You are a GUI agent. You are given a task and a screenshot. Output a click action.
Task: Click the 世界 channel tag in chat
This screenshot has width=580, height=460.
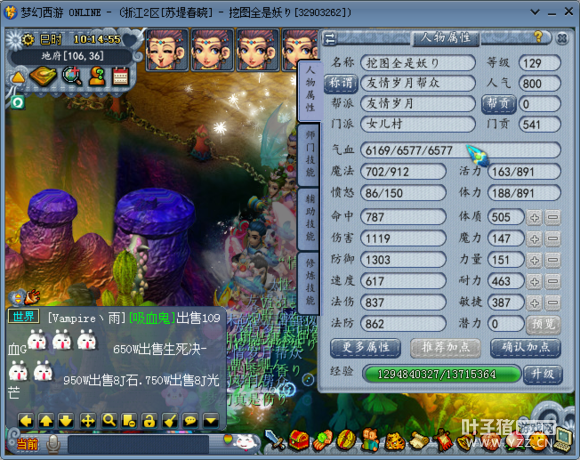23,317
